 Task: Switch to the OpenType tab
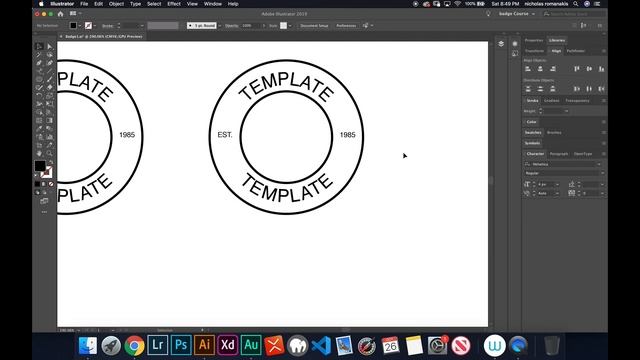click(x=583, y=154)
